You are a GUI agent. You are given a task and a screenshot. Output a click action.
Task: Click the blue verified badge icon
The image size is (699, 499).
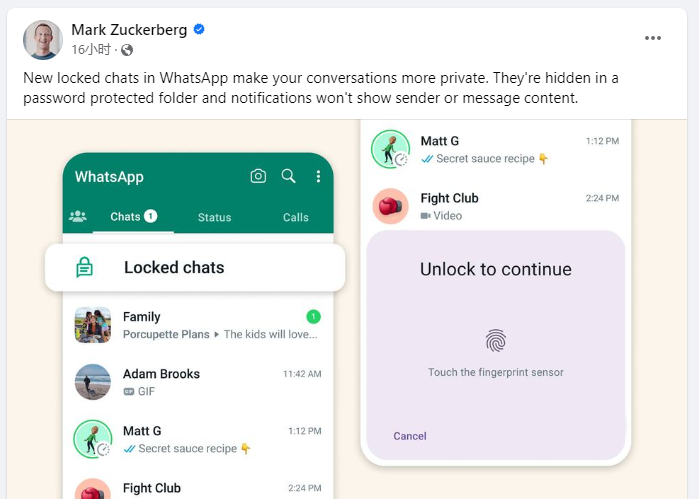click(x=199, y=29)
